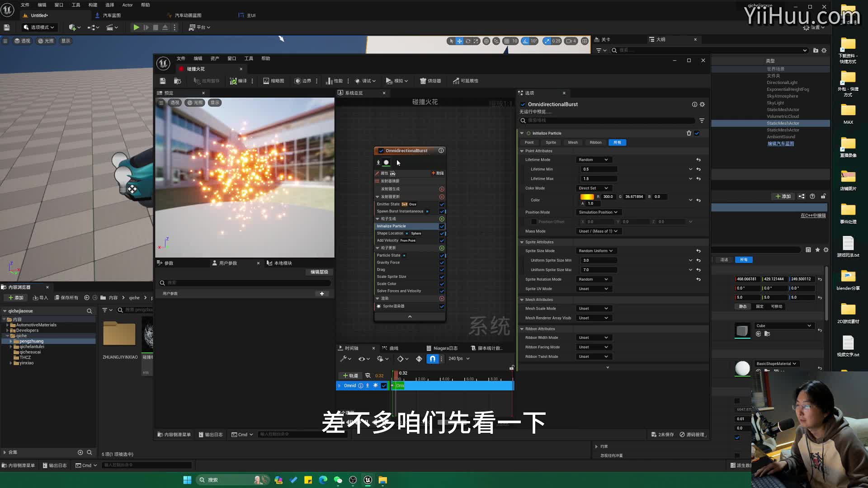This screenshot has height=488, width=868.
Task: Click the +轨道 add track button
Action: click(x=350, y=376)
